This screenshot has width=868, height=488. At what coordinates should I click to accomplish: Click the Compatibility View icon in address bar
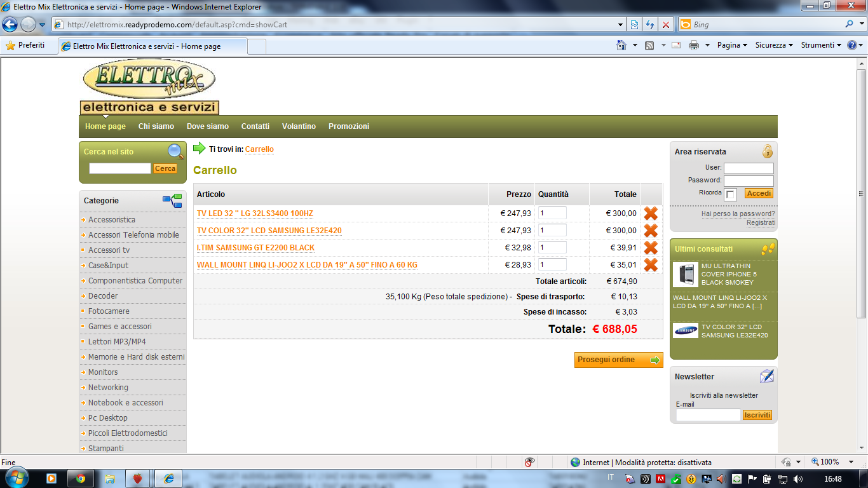[x=634, y=25]
